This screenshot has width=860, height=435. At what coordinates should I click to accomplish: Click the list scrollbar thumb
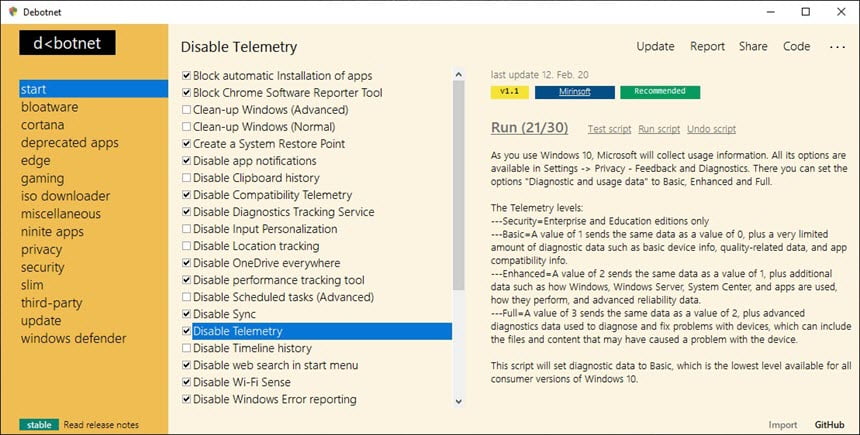(x=459, y=185)
